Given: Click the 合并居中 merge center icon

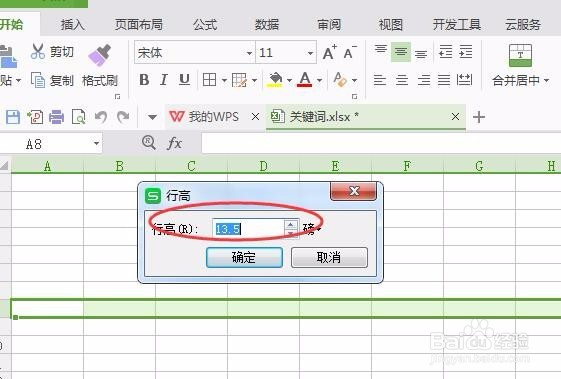Looking at the screenshot, I should click(520, 55).
